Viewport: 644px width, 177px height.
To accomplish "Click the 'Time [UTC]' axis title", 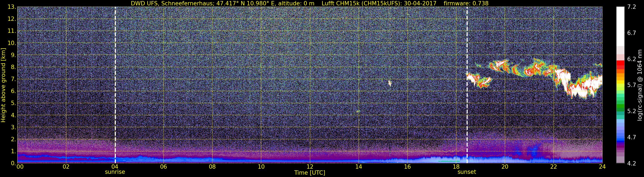I will [x=310, y=173].
